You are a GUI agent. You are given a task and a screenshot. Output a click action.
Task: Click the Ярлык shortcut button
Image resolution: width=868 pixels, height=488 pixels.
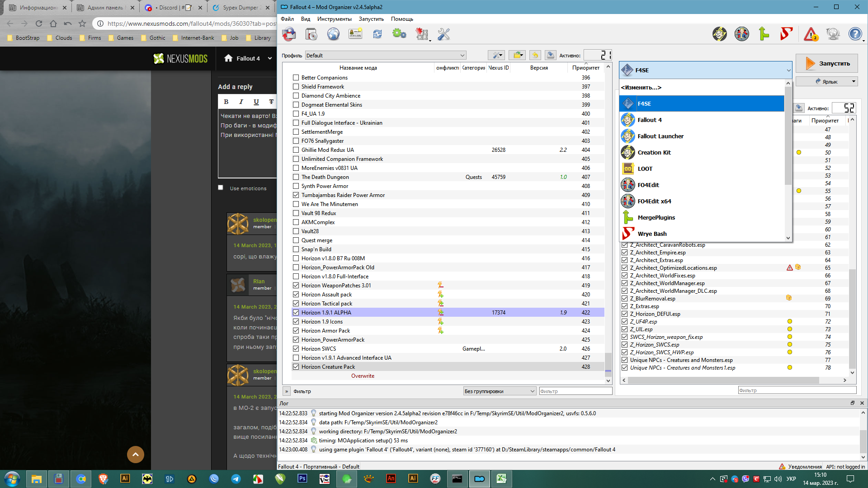coord(826,82)
